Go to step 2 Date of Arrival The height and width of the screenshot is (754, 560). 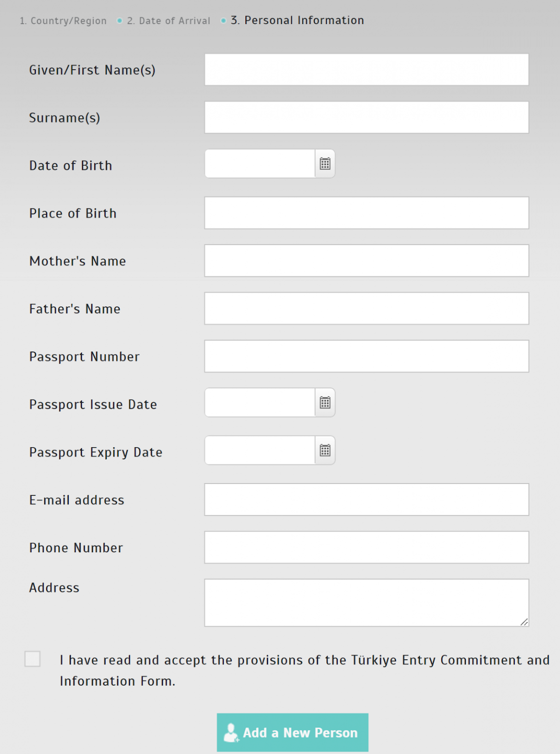[x=169, y=21]
